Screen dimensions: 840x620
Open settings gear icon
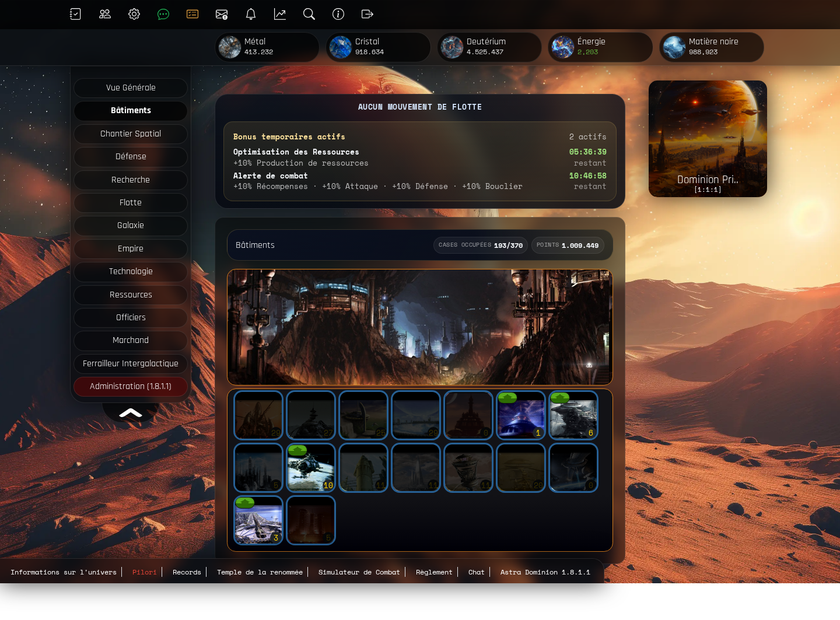(x=134, y=14)
